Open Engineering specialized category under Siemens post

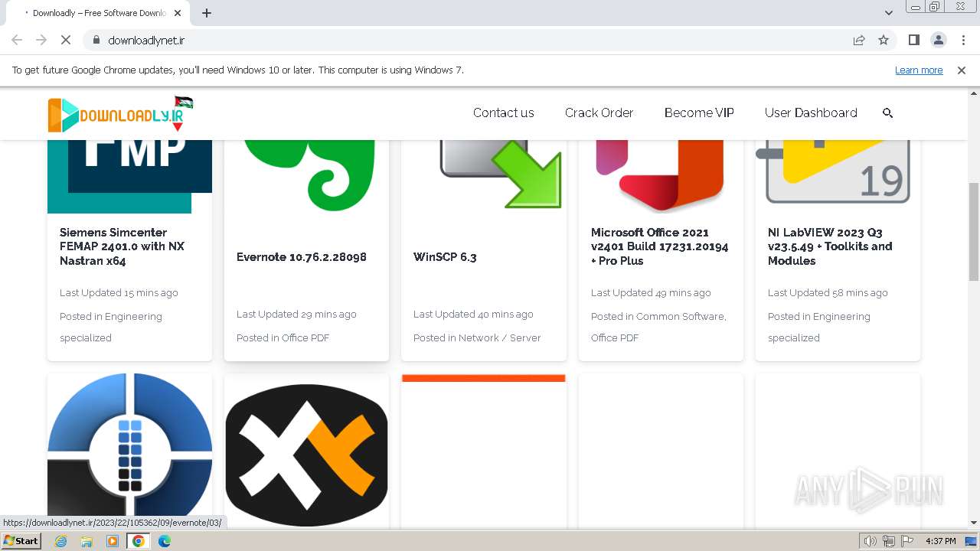click(111, 327)
